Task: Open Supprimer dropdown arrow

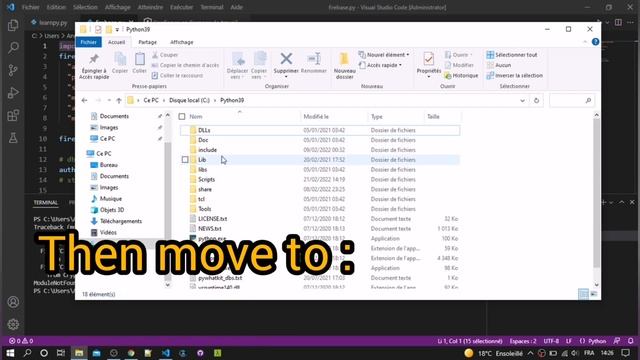Action: click(x=286, y=77)
